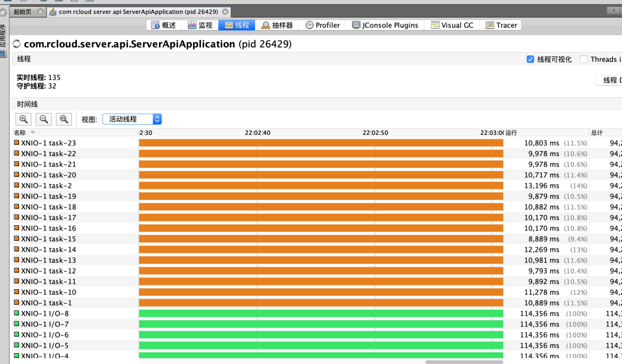Sort threads by the 名称 column header
Image resolution: width=622 pixels, height=364 pixels.
[20, 132]
